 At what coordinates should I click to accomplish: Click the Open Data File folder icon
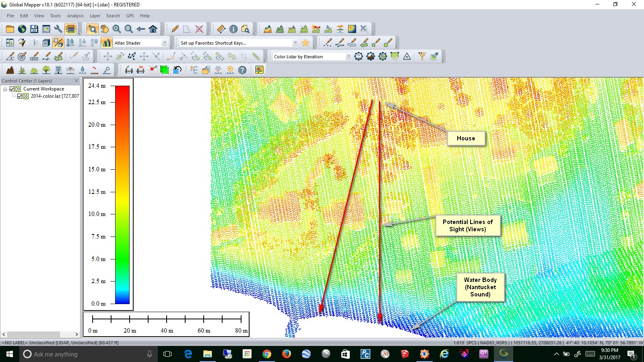pos(10,29)
